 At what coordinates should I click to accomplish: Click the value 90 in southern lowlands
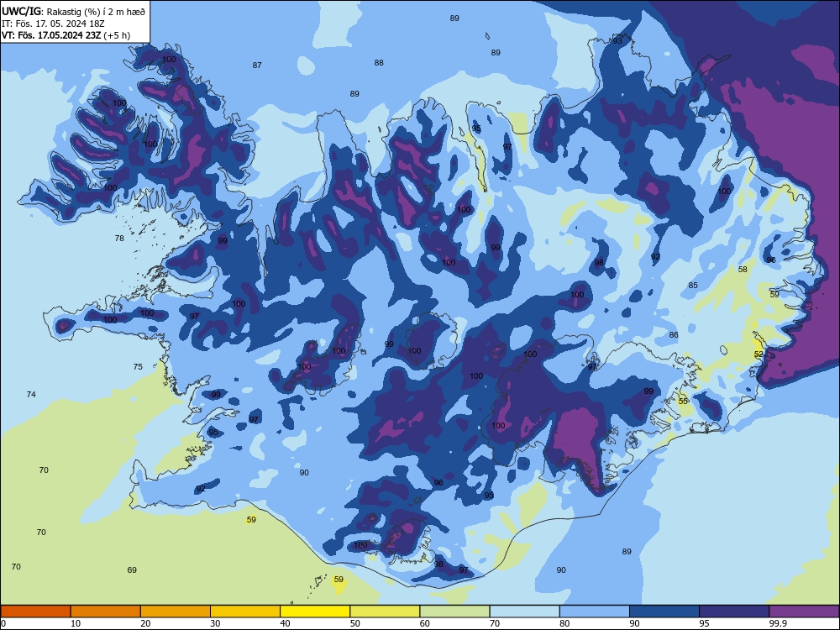(304, 472)
